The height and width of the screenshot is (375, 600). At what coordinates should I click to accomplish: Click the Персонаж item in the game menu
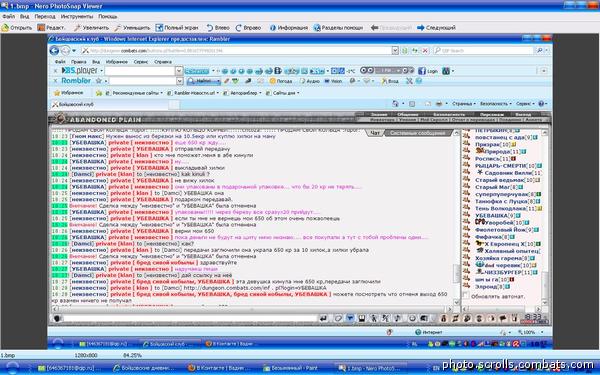(x=492, y=114)
